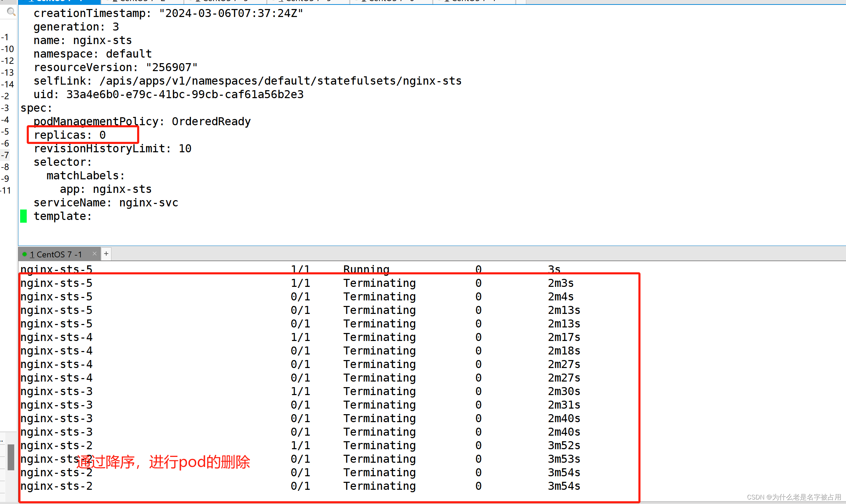Select session -12 in sidebar list

tap(8, 61)
